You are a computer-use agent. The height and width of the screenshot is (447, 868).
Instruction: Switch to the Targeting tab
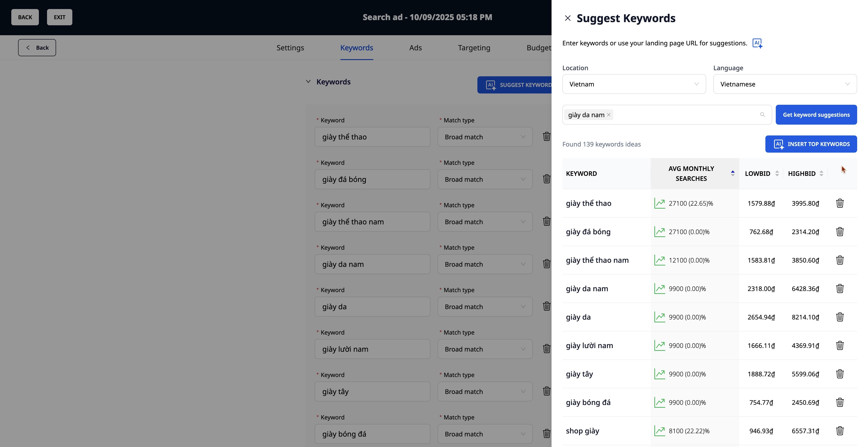point(474,48)
